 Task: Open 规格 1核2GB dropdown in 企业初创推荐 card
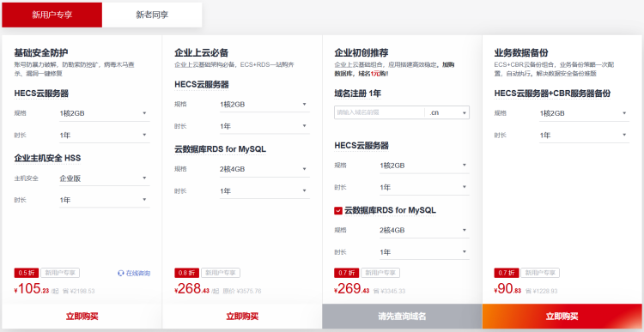pyautogui.click(x=424, y=166)
